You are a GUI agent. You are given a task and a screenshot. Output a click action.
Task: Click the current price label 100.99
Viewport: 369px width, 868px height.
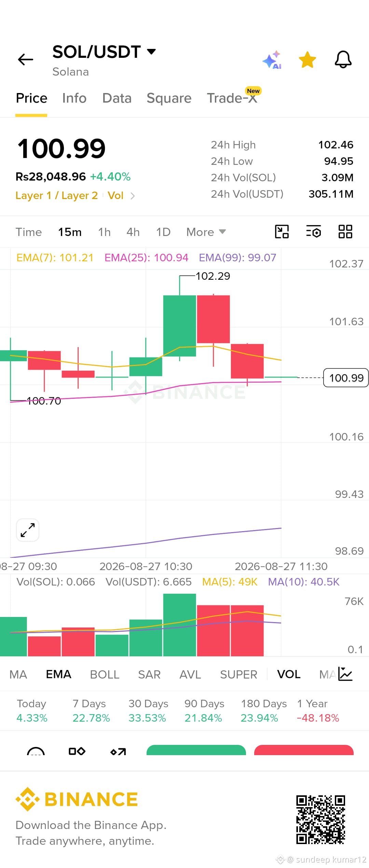[346, 378]
